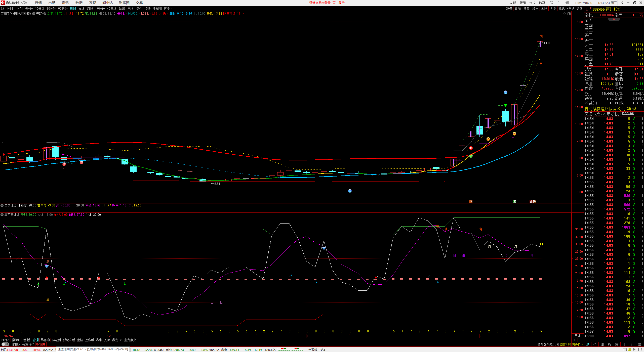Toggle the panel icon left of 分时

(3, 9)
